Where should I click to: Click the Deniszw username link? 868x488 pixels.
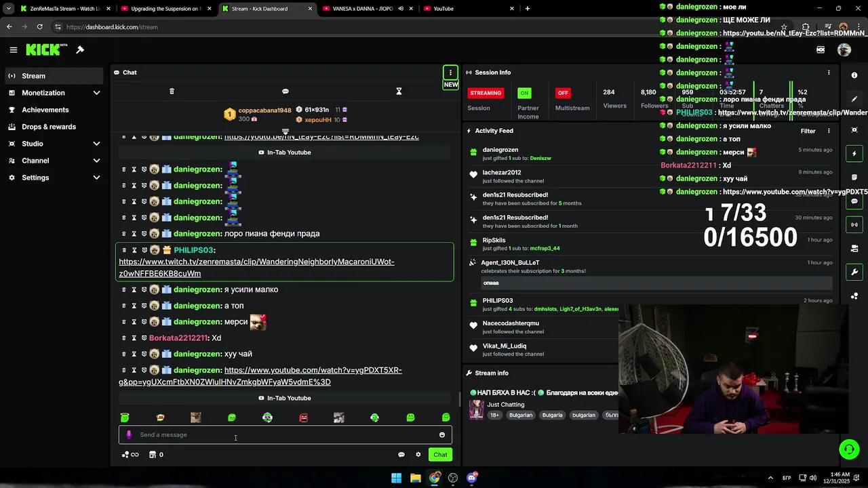tap(540, 158)
